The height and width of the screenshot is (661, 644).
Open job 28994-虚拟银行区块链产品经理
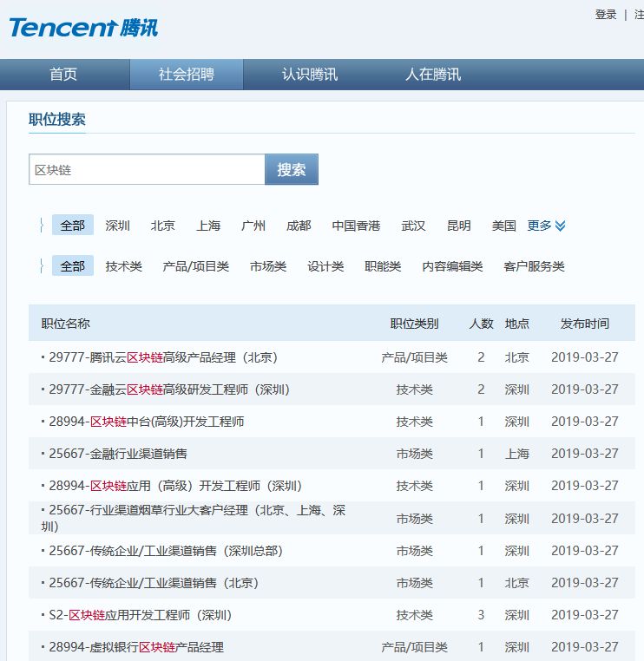point(136,647)
